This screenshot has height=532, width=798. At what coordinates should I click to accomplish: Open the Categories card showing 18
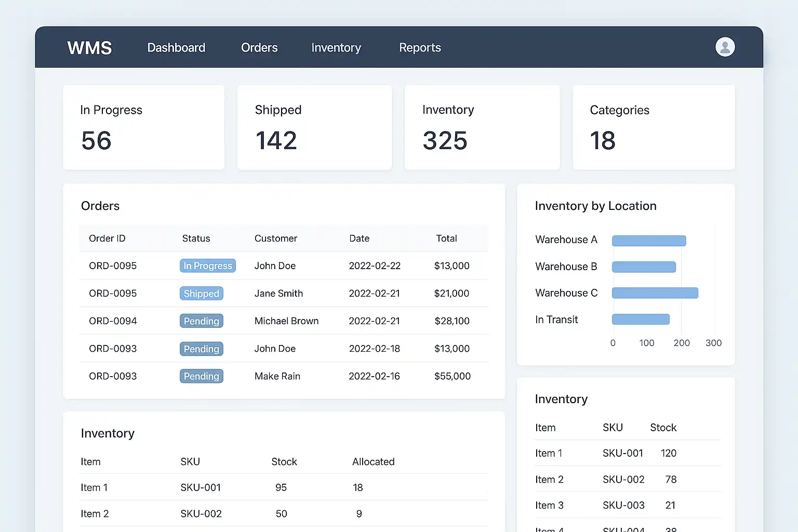653,127
